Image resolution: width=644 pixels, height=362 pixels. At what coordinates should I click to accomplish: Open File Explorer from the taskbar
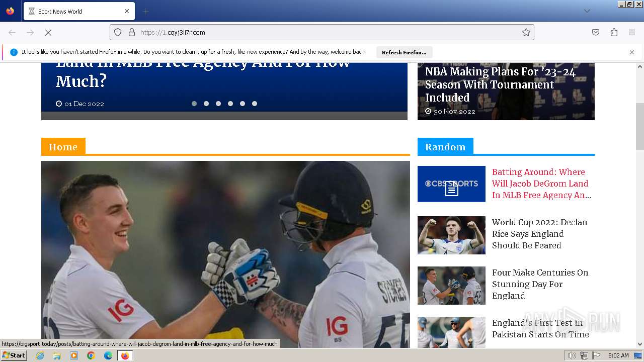click(x=57, y=355)
